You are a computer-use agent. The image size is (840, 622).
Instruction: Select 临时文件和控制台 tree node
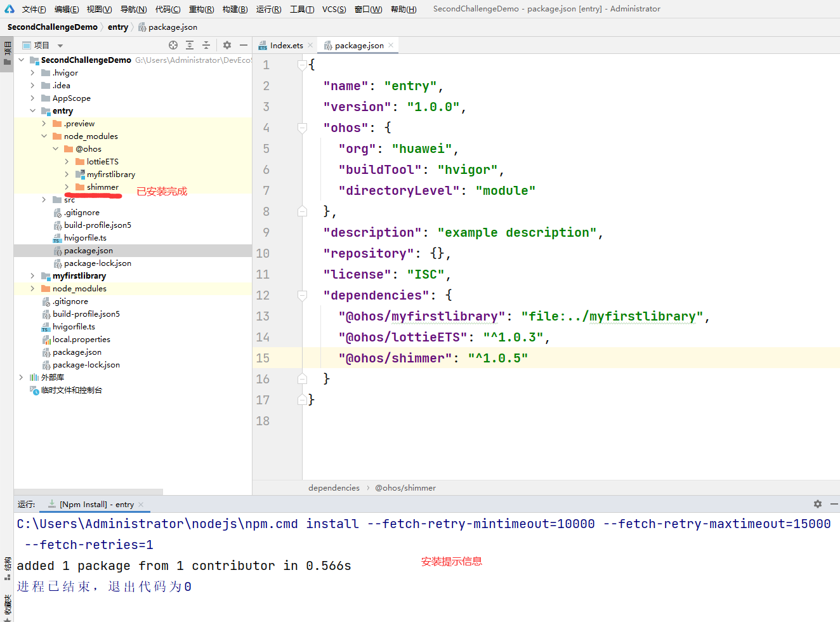(x=71, y=390)
